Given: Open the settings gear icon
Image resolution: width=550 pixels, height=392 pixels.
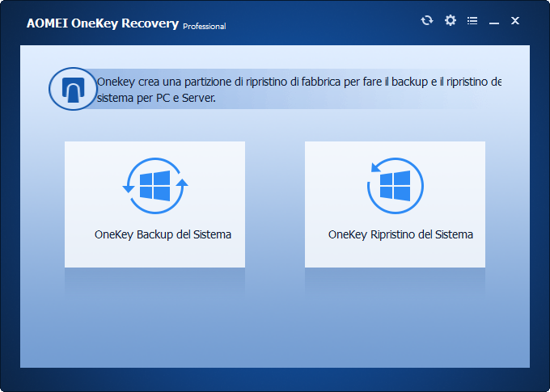Looking at the screenshot, I should [x=450, y=20].
